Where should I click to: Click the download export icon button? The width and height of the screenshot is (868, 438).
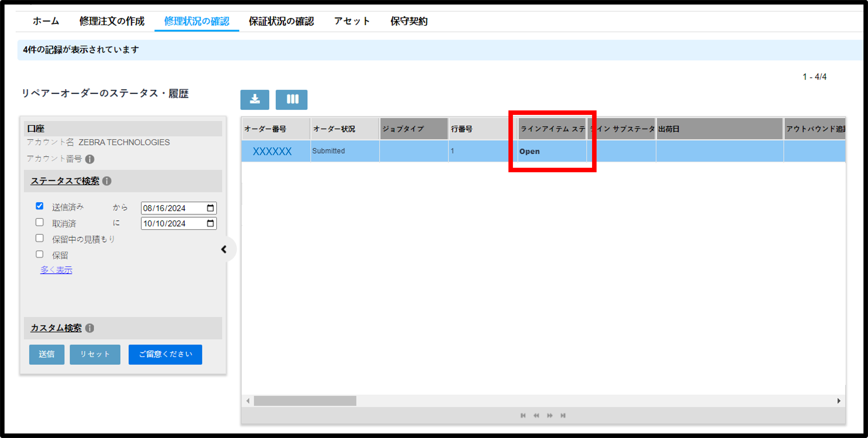point(255,99)
